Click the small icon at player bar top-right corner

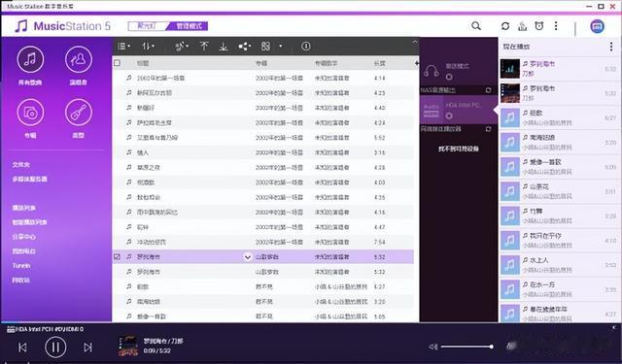(x=614, y=328)
